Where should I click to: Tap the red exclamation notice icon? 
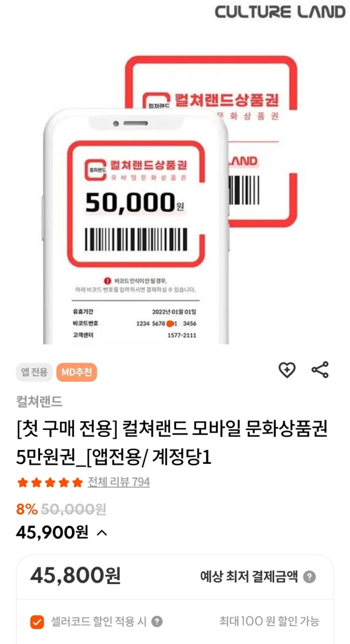pos(107,281)
